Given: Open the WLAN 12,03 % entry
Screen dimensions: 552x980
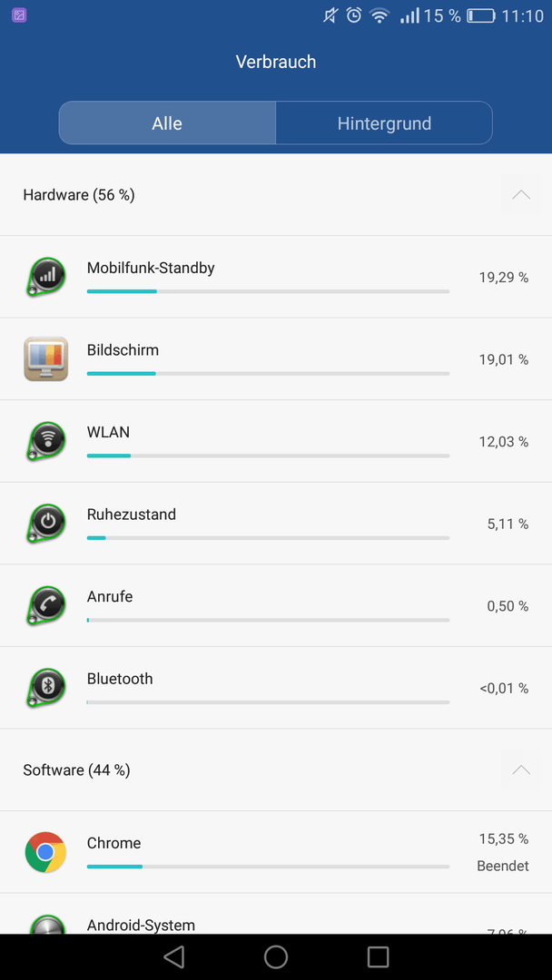Looking at the screenshot, I should coord(276,441).
